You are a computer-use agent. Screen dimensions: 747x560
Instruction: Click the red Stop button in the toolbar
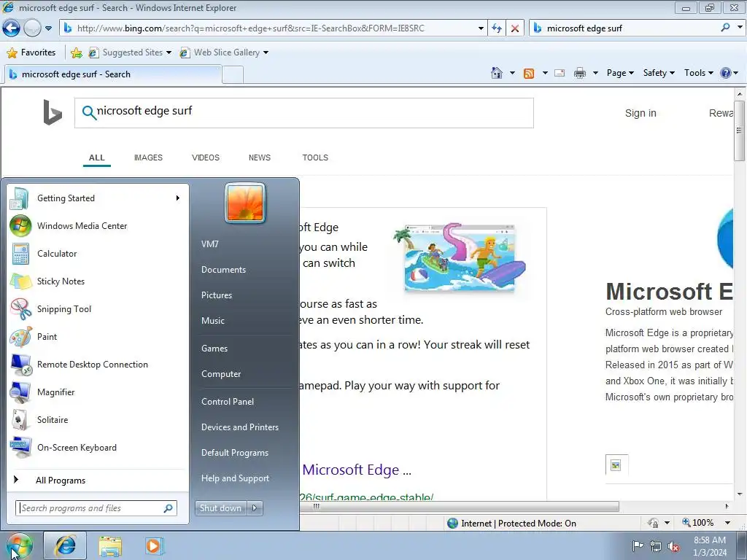(x=515, y=28)
